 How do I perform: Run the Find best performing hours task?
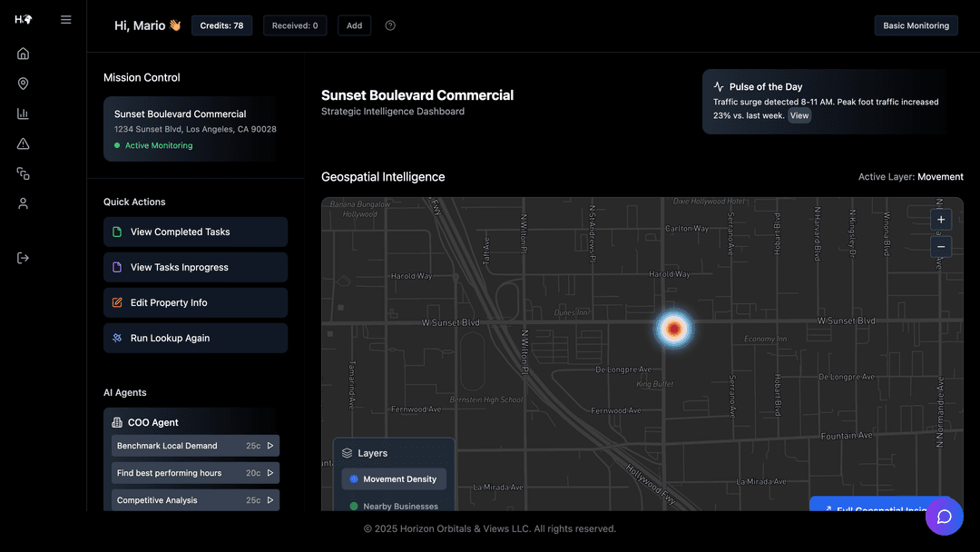pyautogui.click(x=269, y=473)
